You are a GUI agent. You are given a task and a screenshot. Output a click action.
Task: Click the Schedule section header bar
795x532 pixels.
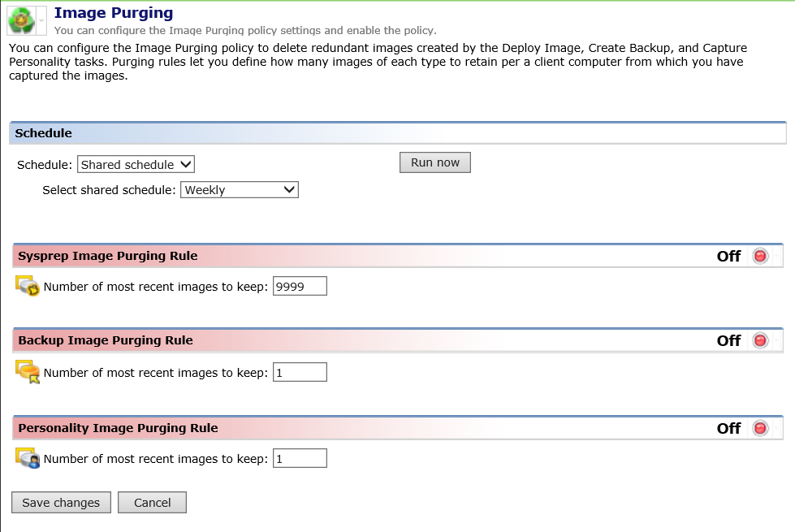click(397, 133)
